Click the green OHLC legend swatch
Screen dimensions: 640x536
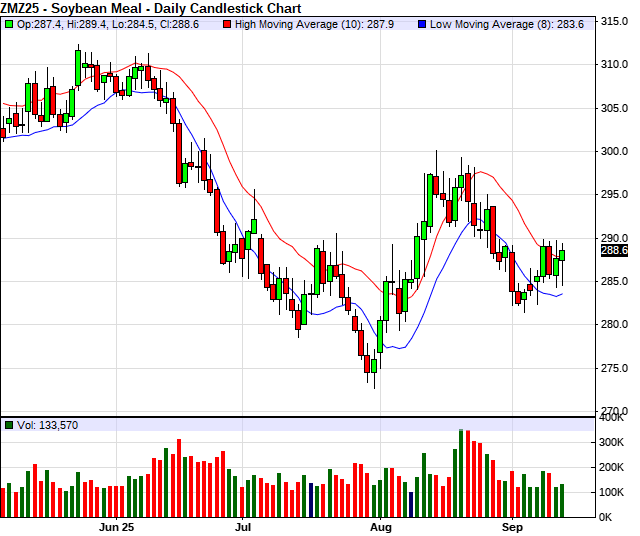tap(9, 22)
